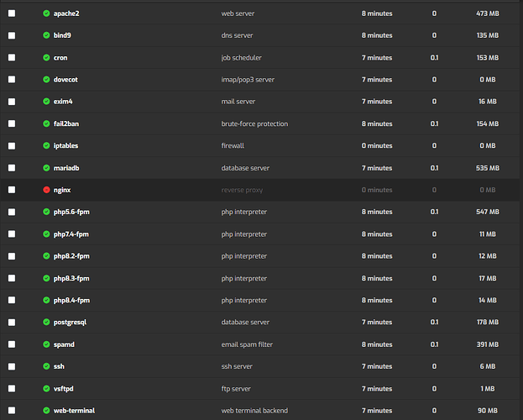Click the php7.4-fpm service name
The width and height of the screenshot is (523, 420).
tap(71, 234)
